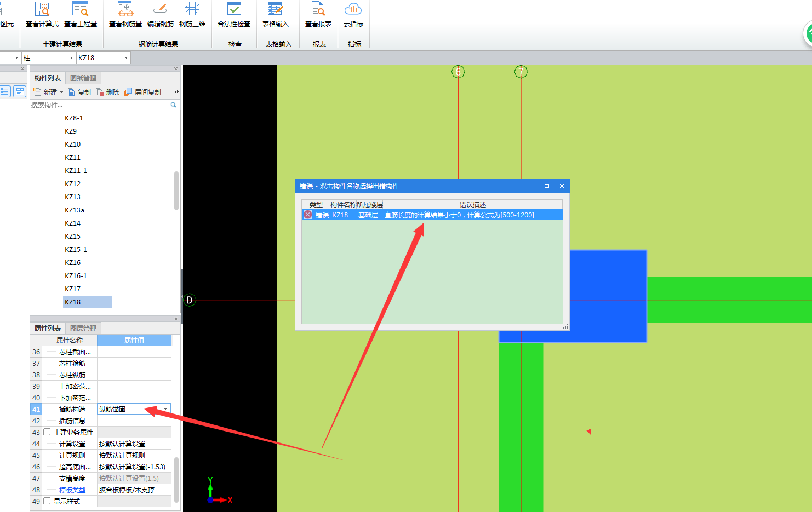Click 支模高度 value 按默认计算设置(1.5)
Image resolution: width=812 pixels, height=512 pixels.
coord(134,478)
